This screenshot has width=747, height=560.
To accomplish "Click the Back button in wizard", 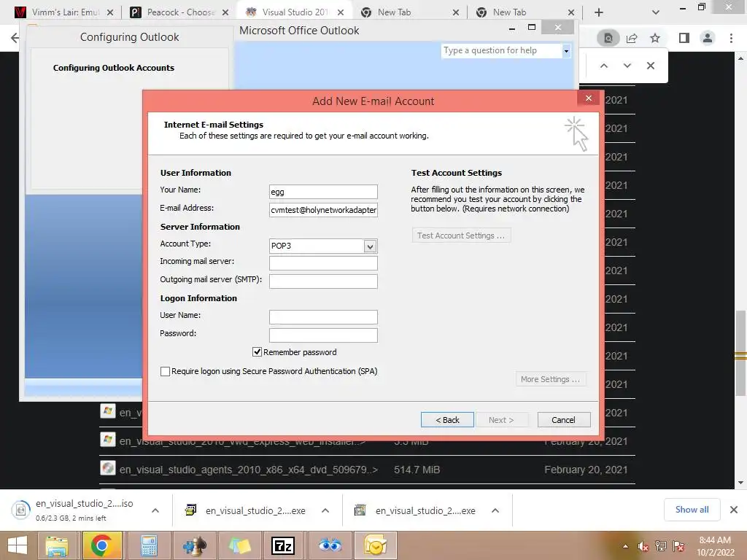I will pos(447,420).
